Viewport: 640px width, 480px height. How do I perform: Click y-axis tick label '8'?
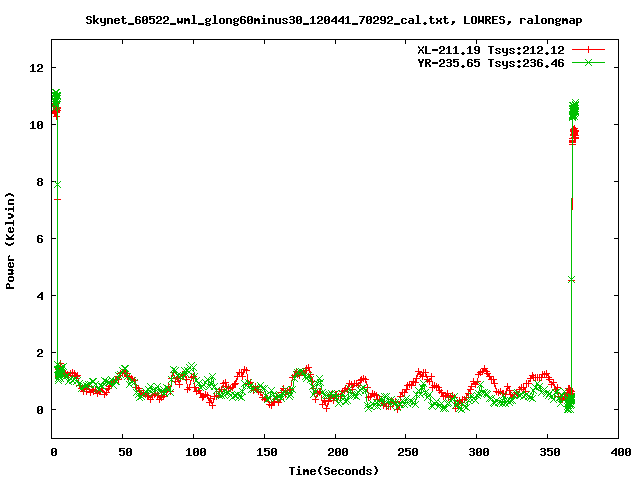click(40, 182)
